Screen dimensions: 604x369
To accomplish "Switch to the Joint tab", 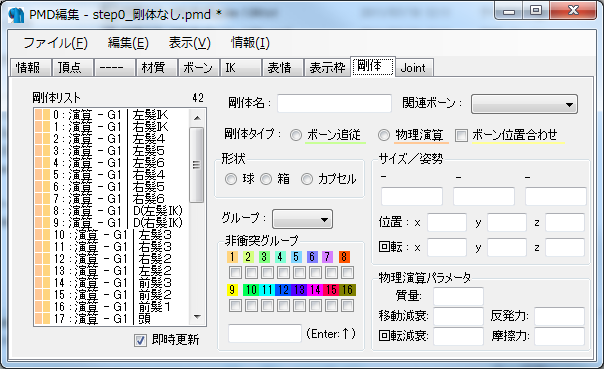I will [x=414, y=68].
